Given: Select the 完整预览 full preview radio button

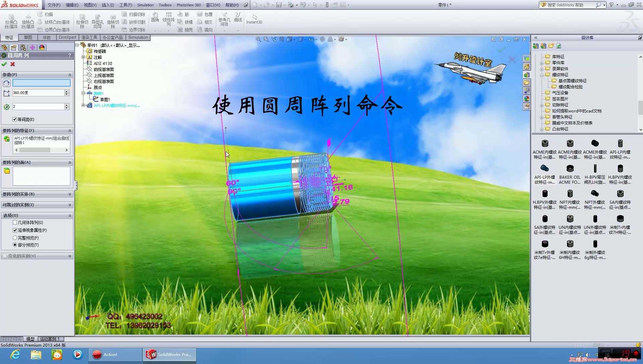Looking at the screenshot, I should click(x=15, y=238).
